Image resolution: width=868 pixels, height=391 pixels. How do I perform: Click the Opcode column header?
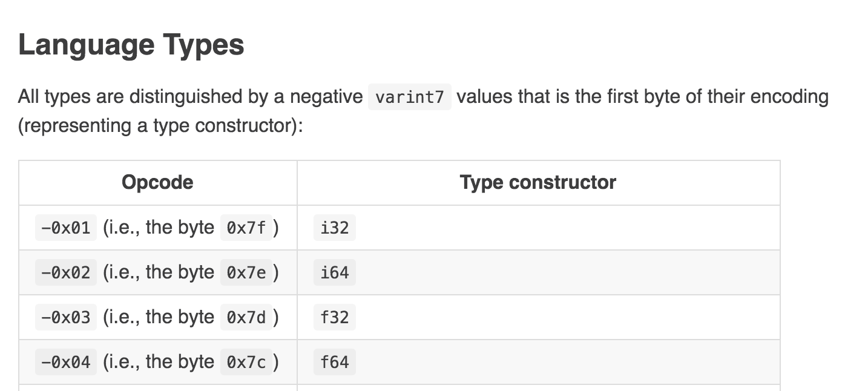(157, 182)
